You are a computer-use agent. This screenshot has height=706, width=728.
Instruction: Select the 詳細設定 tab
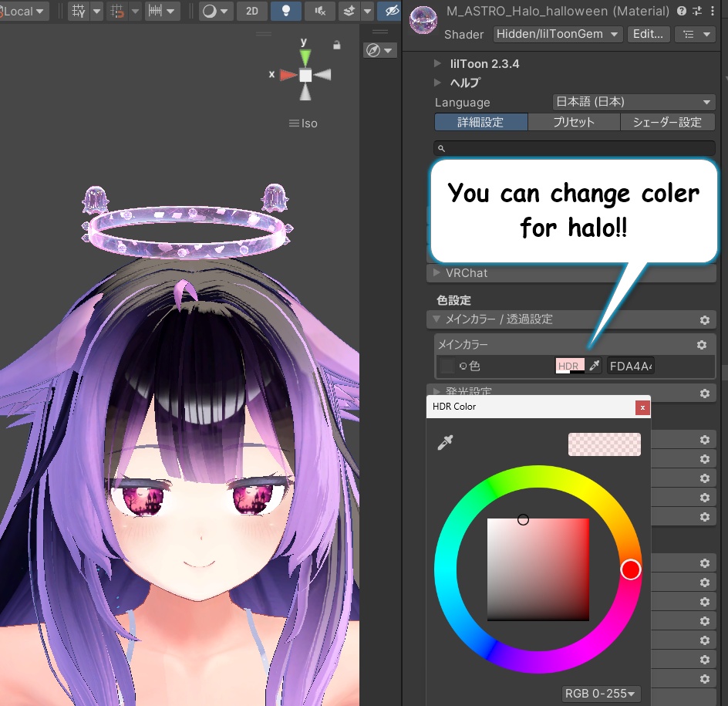(481, 122)
